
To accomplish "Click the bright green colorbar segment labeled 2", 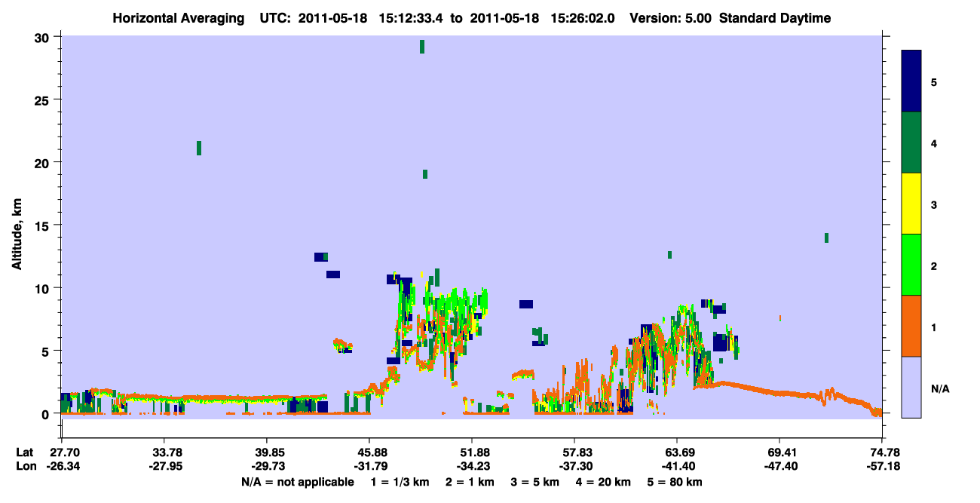I will pyautogui.click(x=911, y=265).
